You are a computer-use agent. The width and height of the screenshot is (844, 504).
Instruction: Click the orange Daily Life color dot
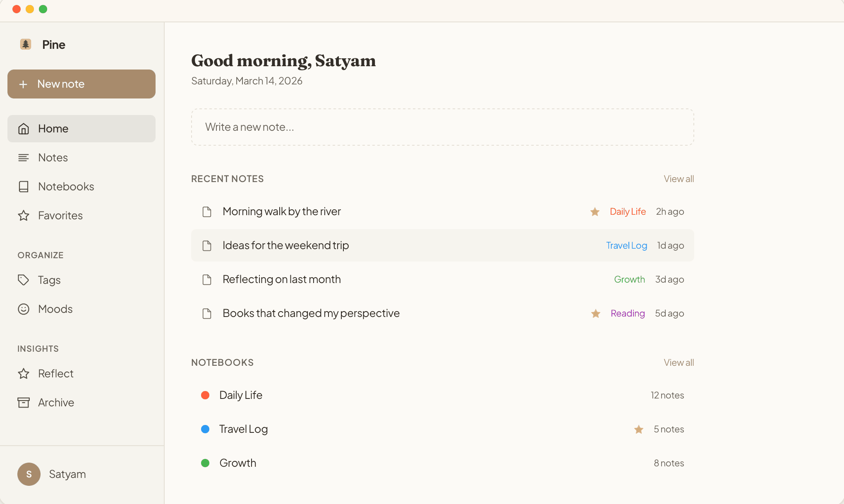(205, 395)
